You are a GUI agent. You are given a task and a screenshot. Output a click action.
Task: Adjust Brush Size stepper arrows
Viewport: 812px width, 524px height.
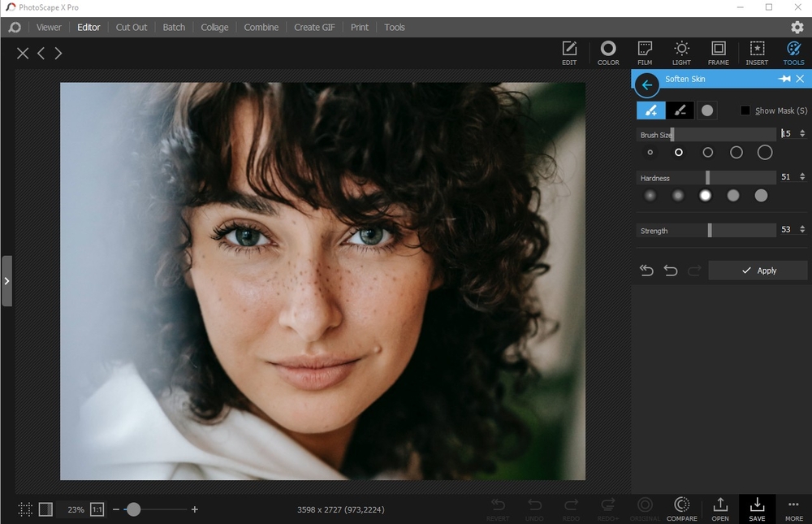(802, 133)
